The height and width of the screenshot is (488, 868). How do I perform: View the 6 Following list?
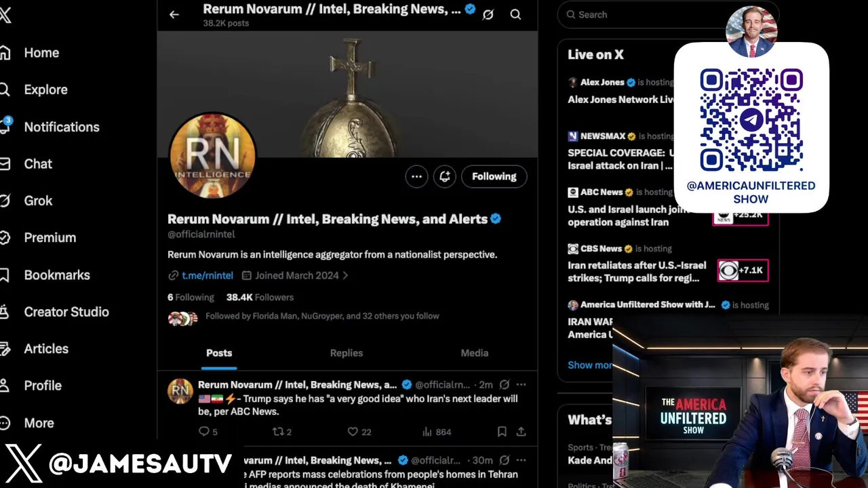191,297
